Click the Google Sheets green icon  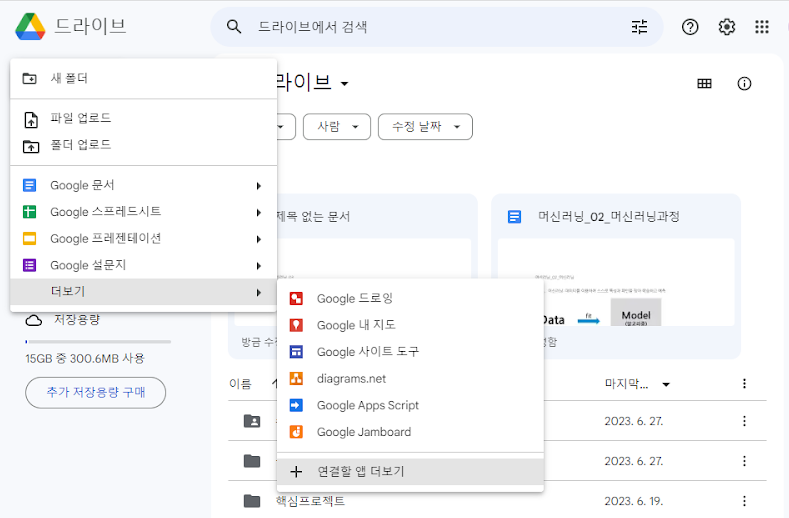pos(30,212)
